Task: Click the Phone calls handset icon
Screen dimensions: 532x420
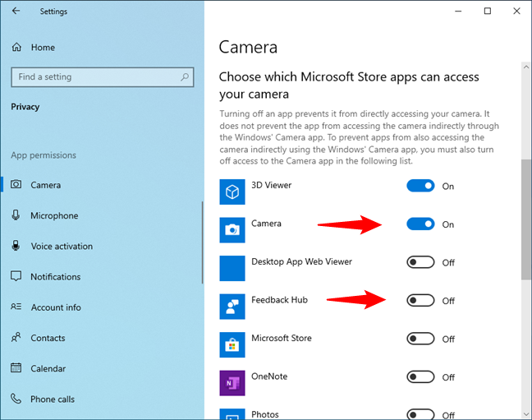Action: 16,399
